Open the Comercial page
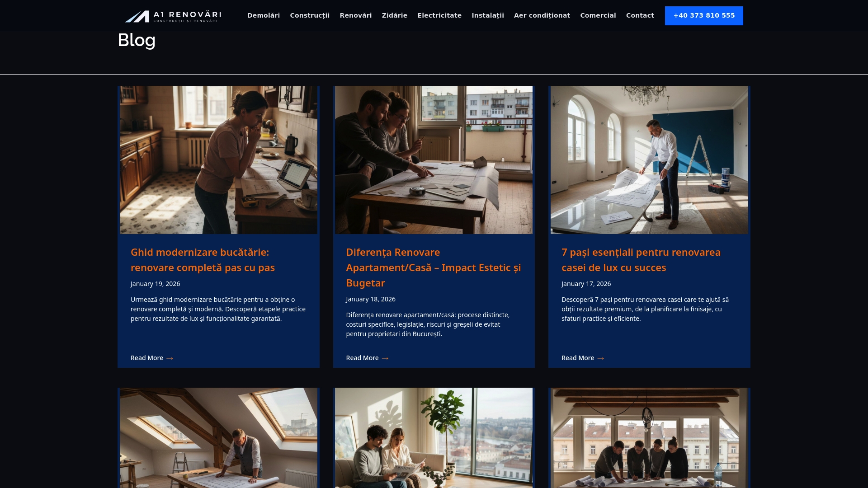868x488 pixels. point(598,15)
